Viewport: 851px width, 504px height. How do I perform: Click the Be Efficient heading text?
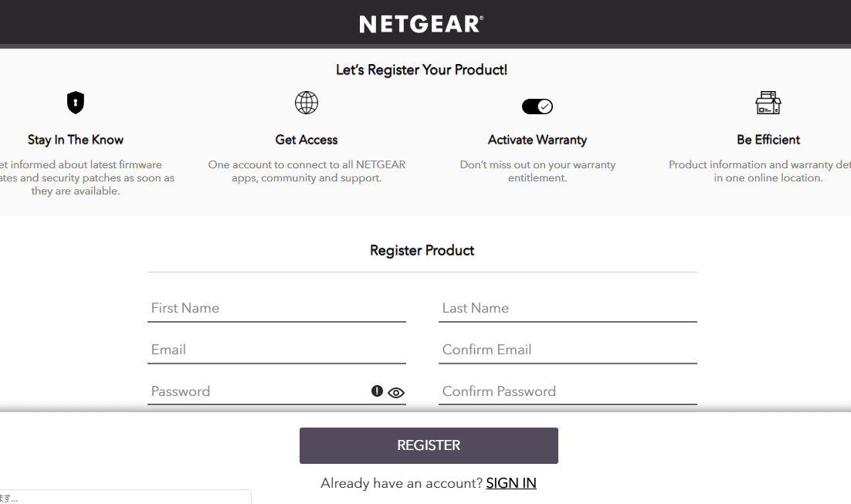(768, 140)
